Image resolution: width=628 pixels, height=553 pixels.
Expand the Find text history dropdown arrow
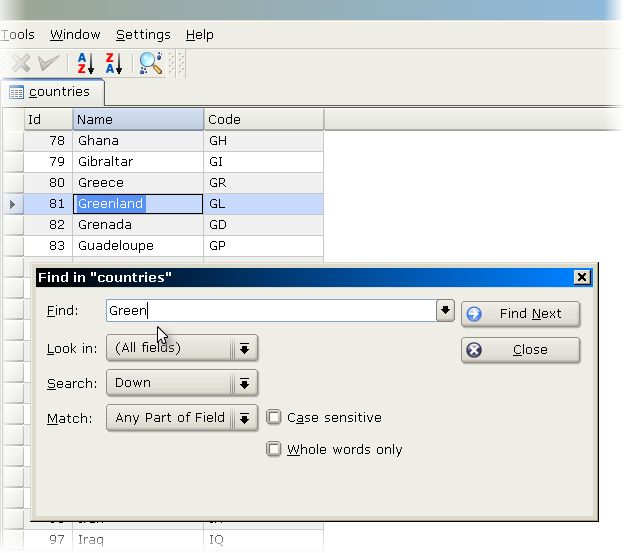446,311
